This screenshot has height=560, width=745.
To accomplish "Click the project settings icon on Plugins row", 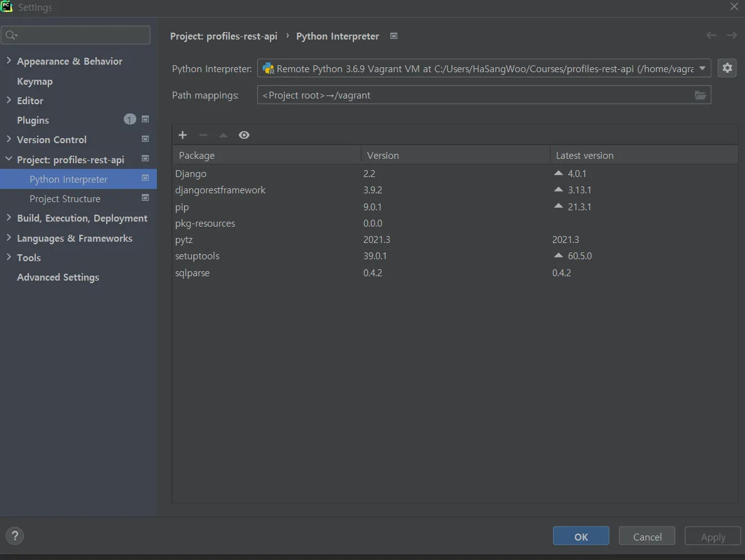I will click(146, 119).
